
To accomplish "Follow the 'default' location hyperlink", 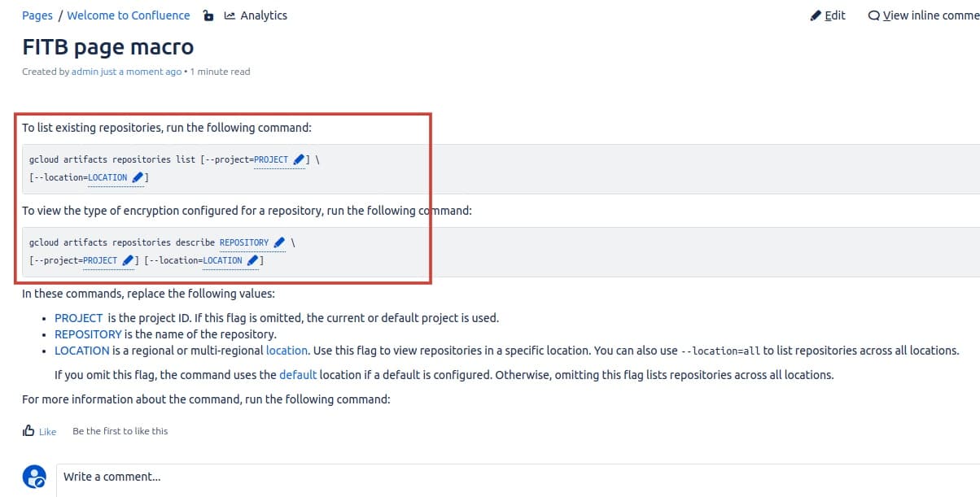I will click(298, 375).
